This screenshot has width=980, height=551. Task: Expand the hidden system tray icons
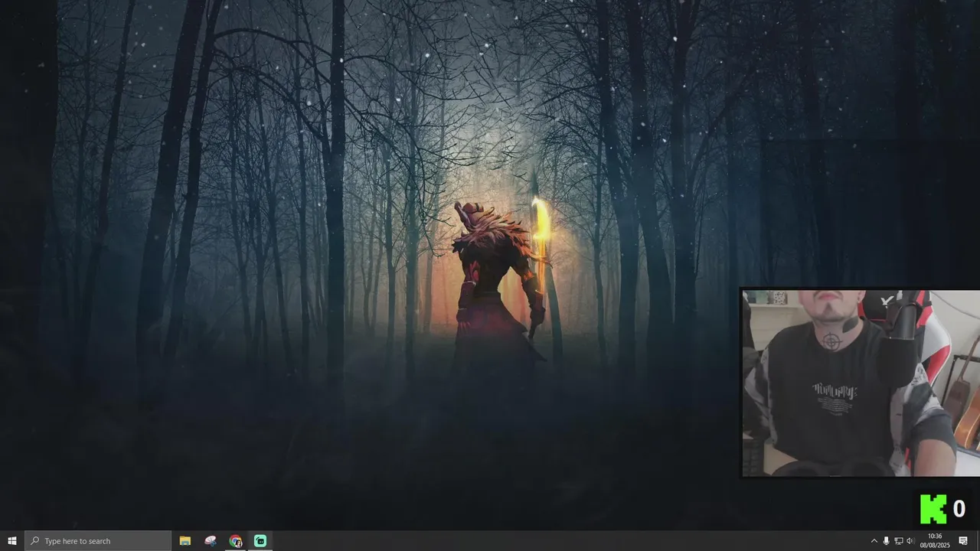coord(874,541)
